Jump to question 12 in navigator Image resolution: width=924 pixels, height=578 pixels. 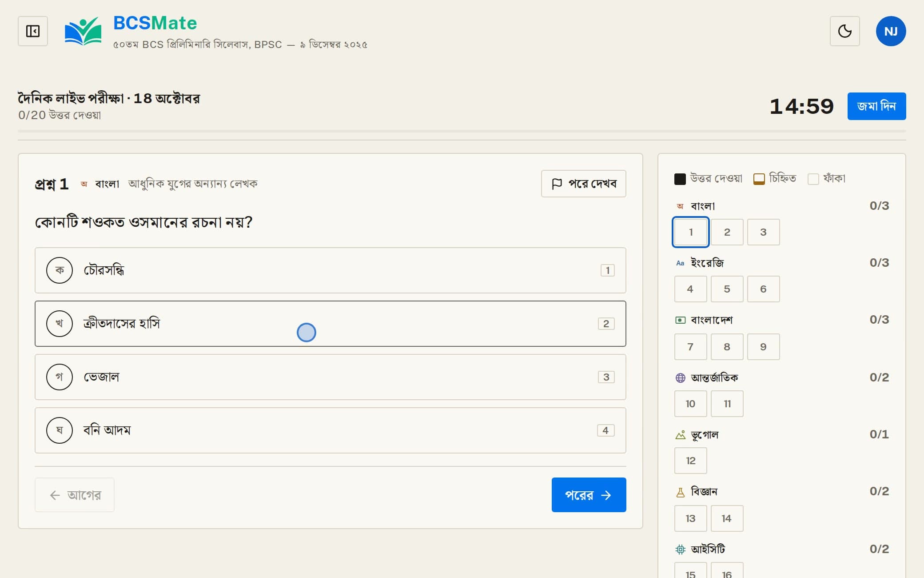pyautogui.click(x=690, y=461)
